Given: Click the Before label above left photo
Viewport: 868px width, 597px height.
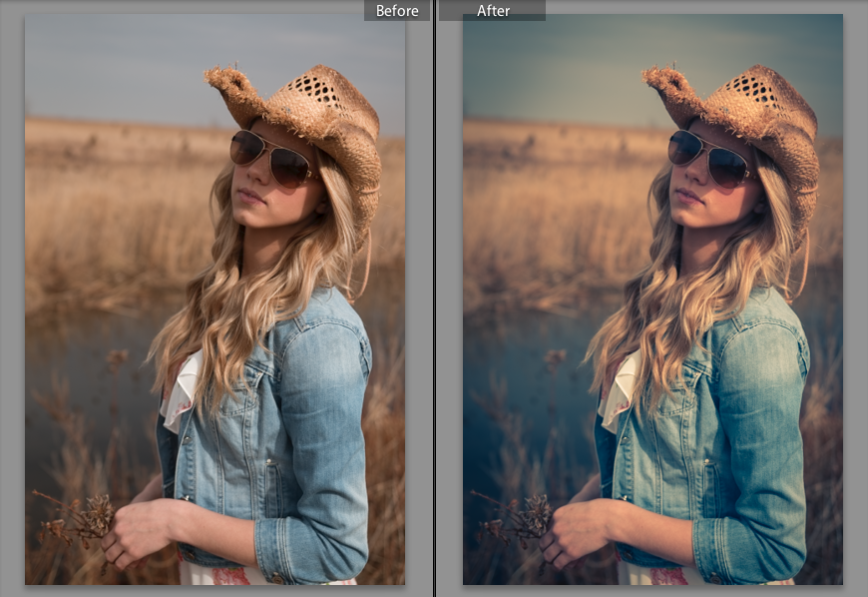Looking at the screenshot, I should click(397, 11).
